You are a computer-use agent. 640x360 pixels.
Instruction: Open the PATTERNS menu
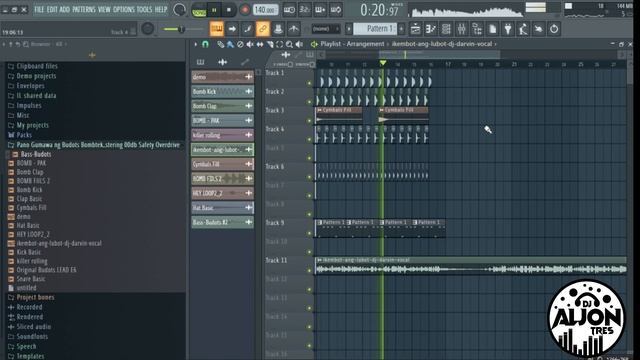click(84, 9)
